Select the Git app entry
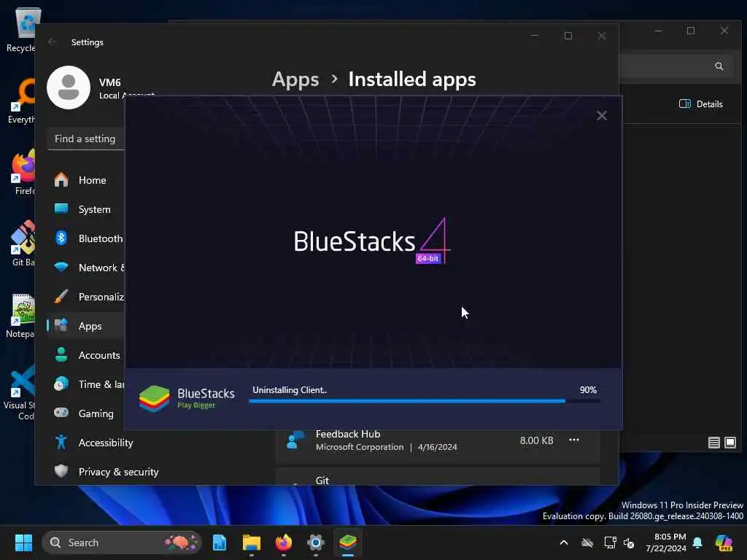 pos(438,477)
